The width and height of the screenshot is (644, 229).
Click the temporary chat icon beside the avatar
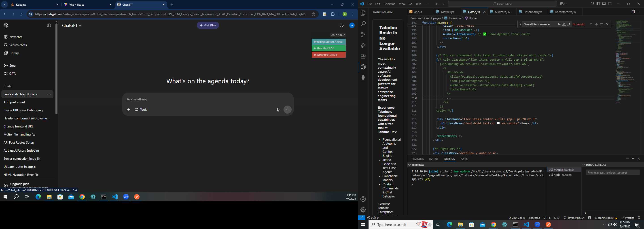(341, 25)
